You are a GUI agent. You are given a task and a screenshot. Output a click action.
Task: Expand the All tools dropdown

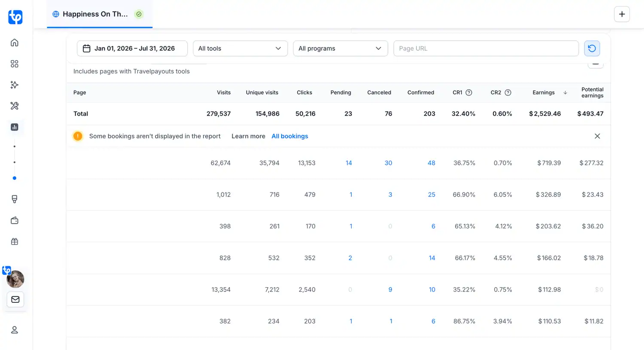click(x=240, y=49)
